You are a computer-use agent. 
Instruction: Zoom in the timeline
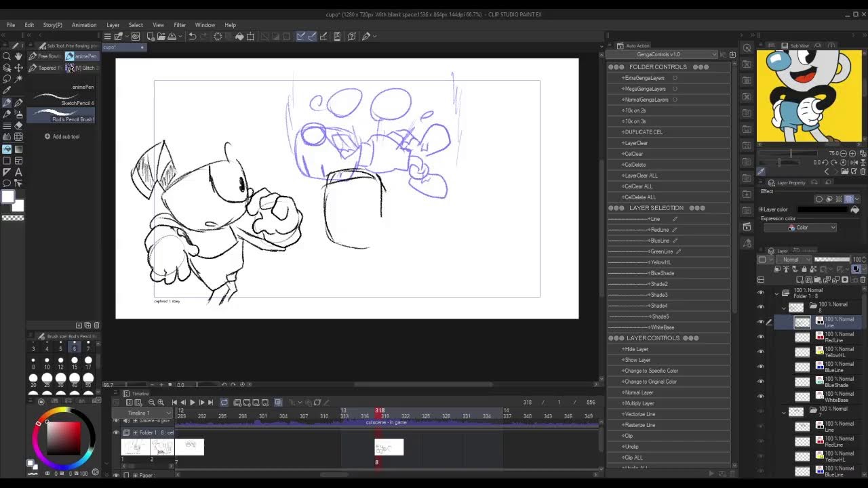coord(161,403)
